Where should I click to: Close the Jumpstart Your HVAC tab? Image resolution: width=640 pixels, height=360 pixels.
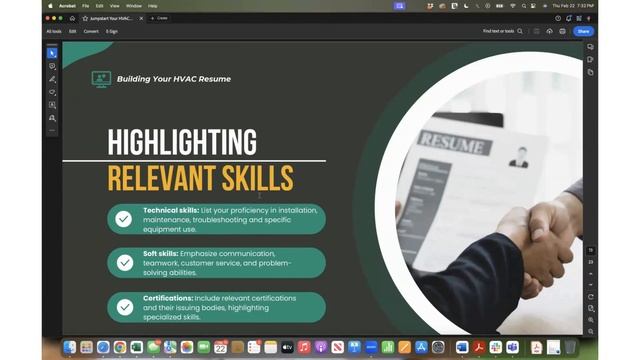141,18
